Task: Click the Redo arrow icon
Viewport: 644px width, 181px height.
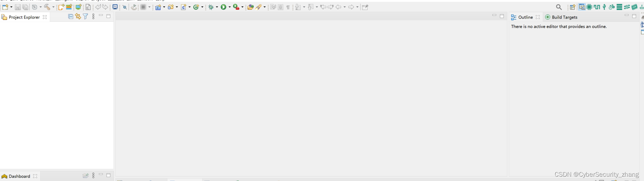Action: coord(105,7)
